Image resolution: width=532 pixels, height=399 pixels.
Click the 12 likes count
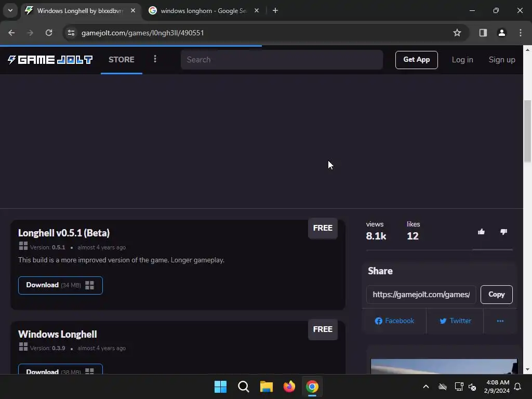point(413,236)
